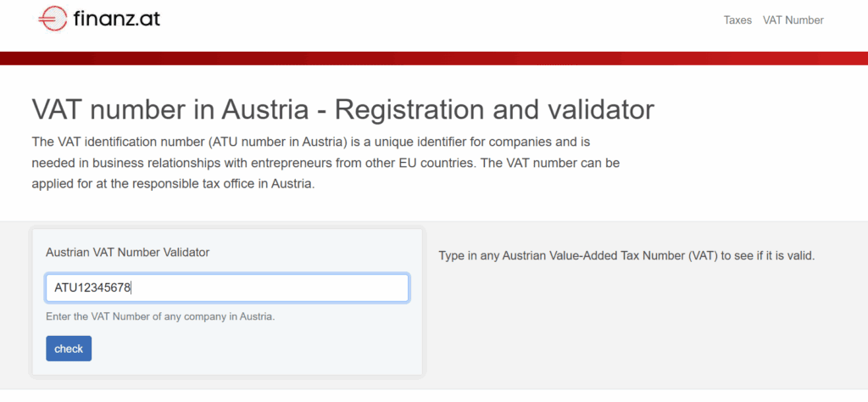Click empty space right of the check button

pos(254,349)
